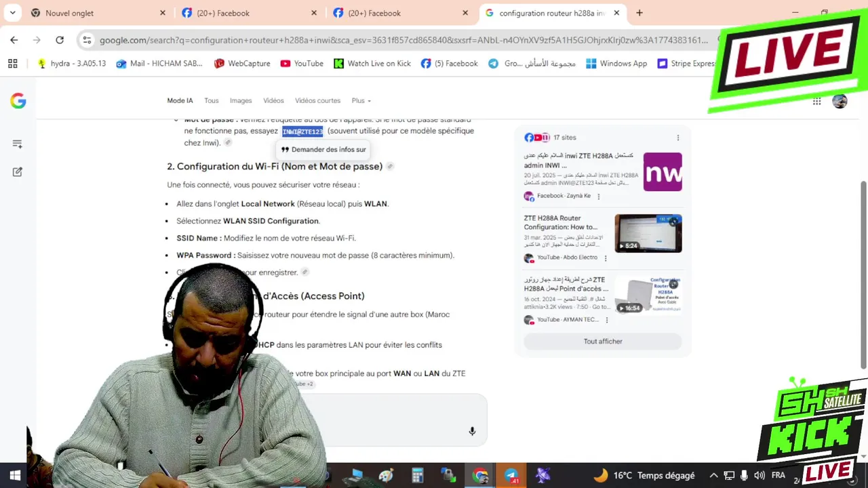Open Calculator from the taskbar

[x=417, y=475]
